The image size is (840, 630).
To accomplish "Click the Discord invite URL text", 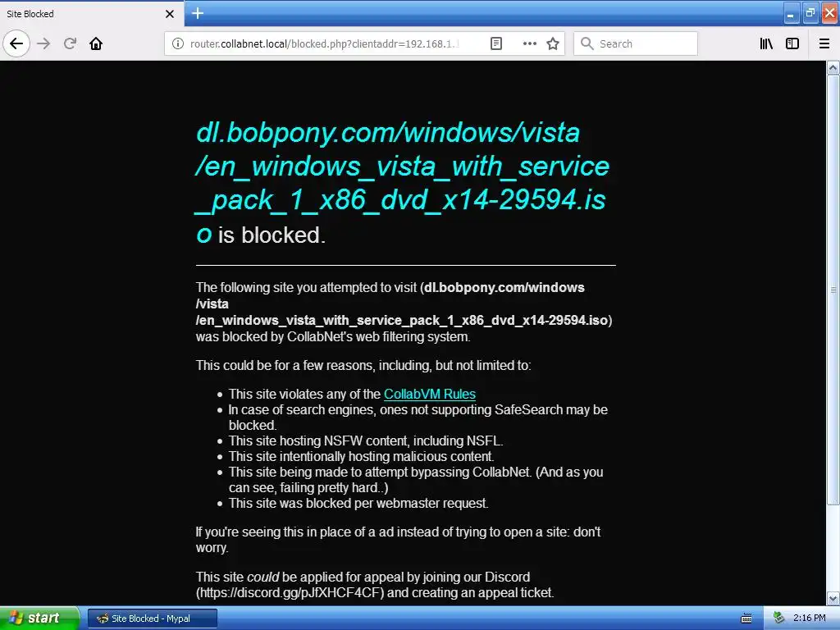I will click(290, 592).
